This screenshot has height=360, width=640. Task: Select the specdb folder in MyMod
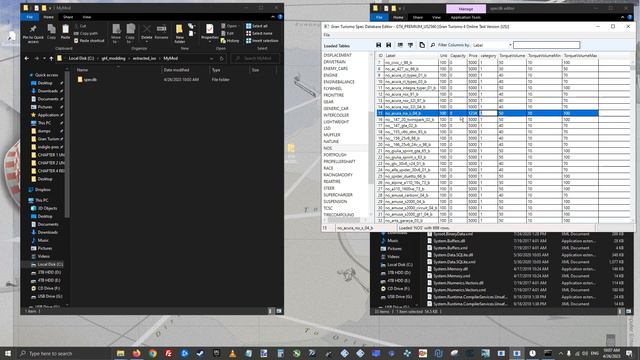click(87, 80)
